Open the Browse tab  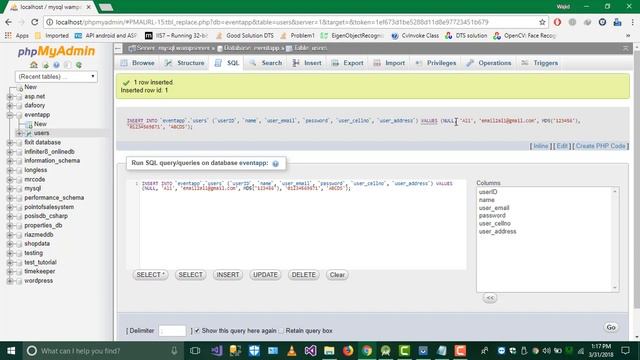138,63
